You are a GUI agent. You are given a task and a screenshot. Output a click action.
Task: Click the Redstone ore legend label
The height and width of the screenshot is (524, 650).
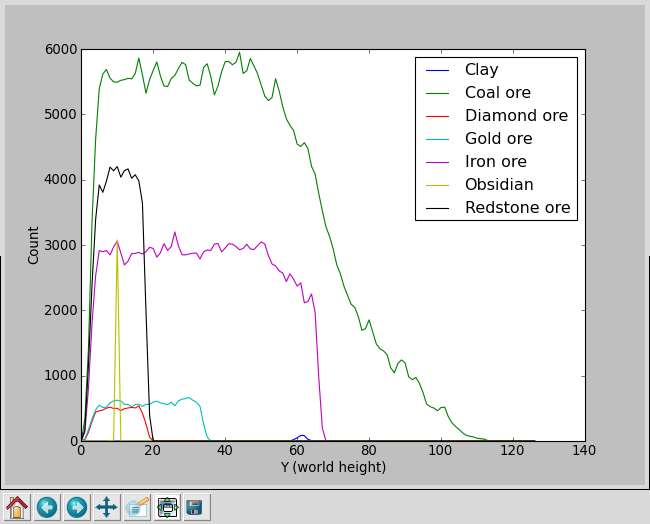pyautogui.click(x=517, y=208)
